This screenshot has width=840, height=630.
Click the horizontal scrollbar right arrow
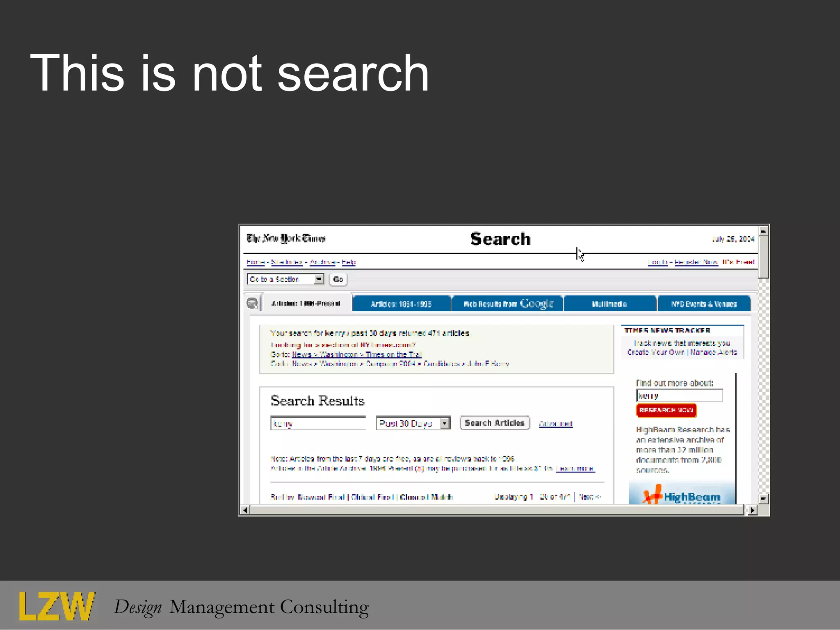coord(752,510)
